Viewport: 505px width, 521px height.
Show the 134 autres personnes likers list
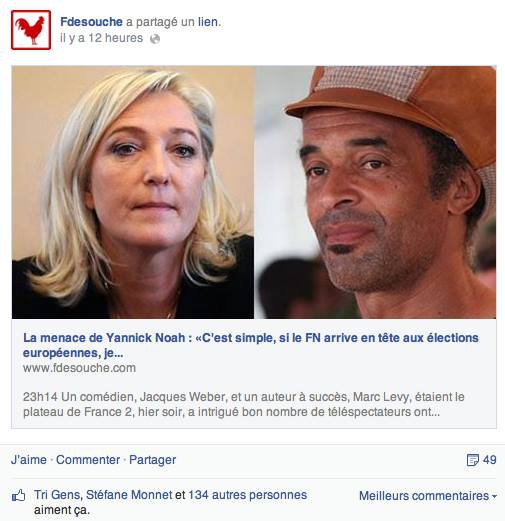point(247,495)
